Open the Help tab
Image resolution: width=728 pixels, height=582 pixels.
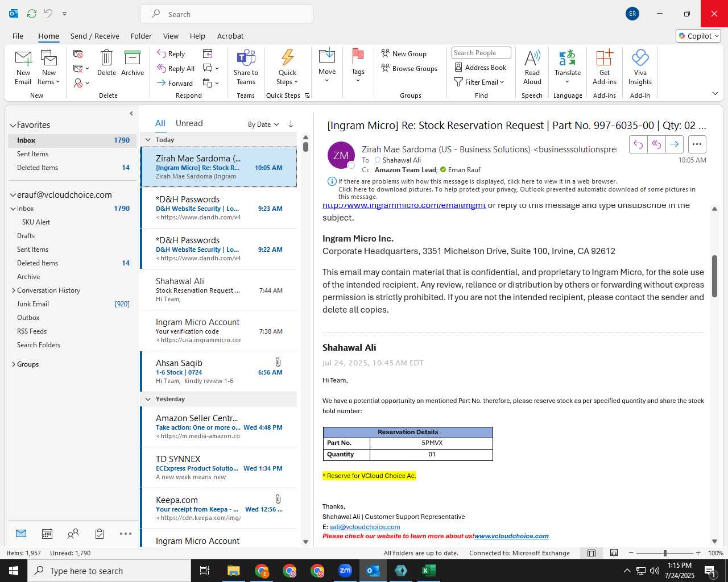[197, 36]
